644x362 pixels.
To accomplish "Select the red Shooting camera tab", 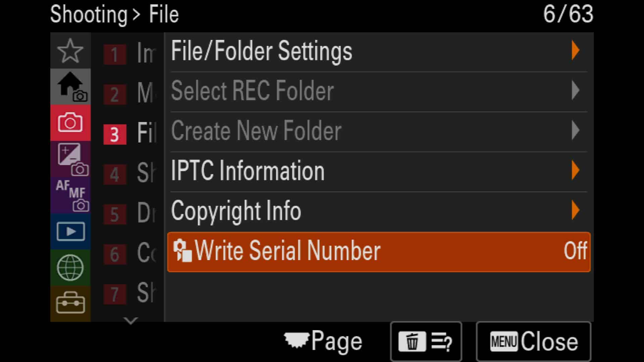I will click(70, 123).
